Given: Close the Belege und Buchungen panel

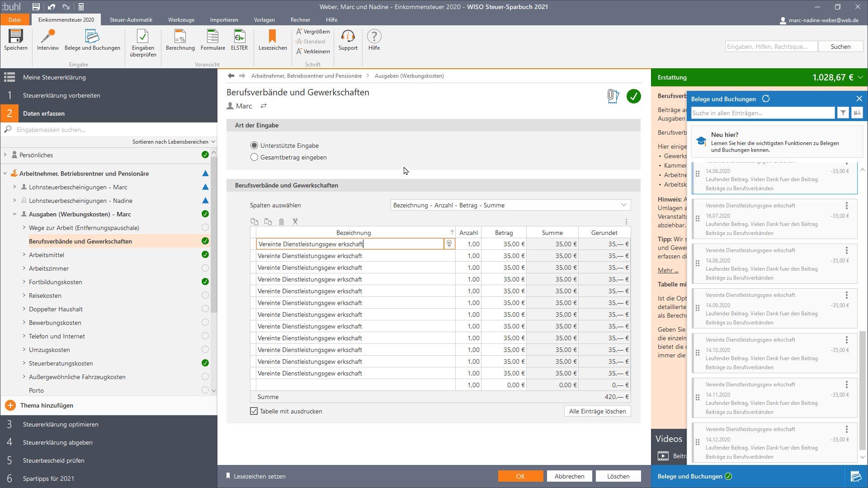Looking at the screenshot, I should (x=859, y=99).
